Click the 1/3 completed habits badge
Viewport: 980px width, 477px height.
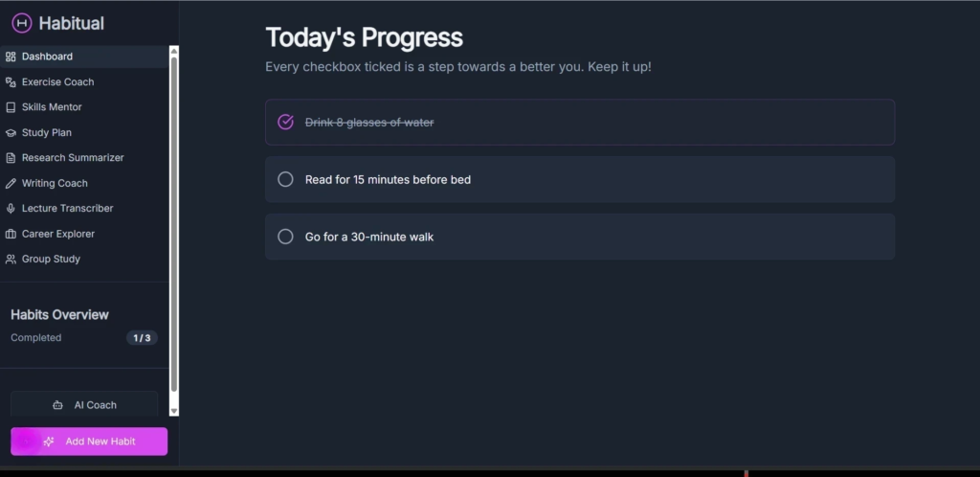pos(142,338)
